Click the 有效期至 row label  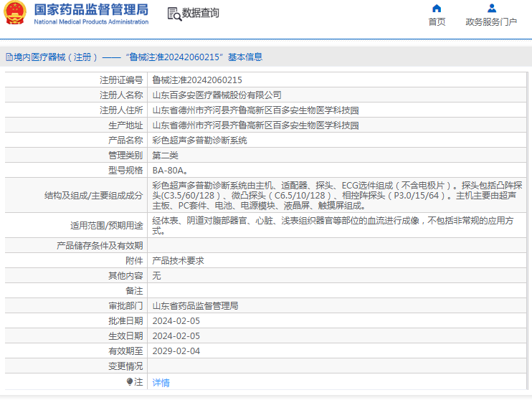(x=125, y=351)
